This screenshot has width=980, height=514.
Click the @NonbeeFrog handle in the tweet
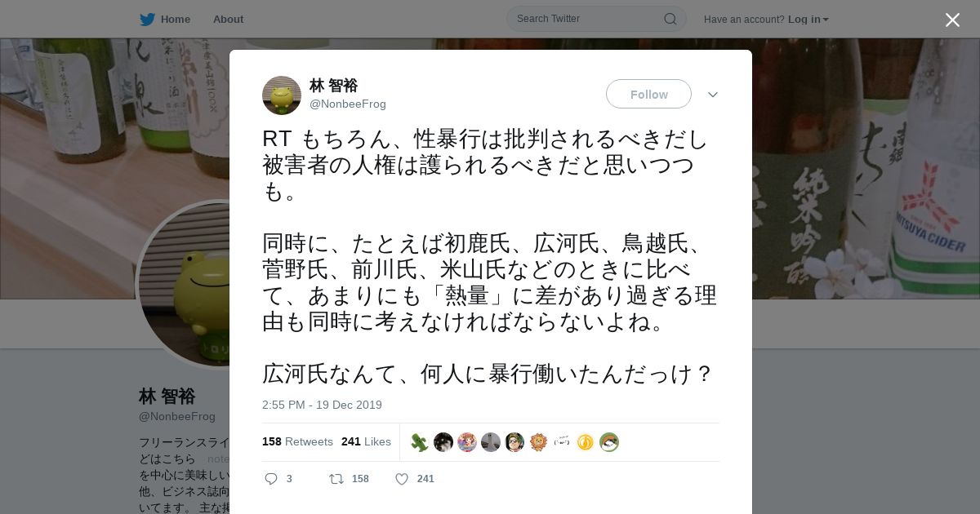pos(348,104)
